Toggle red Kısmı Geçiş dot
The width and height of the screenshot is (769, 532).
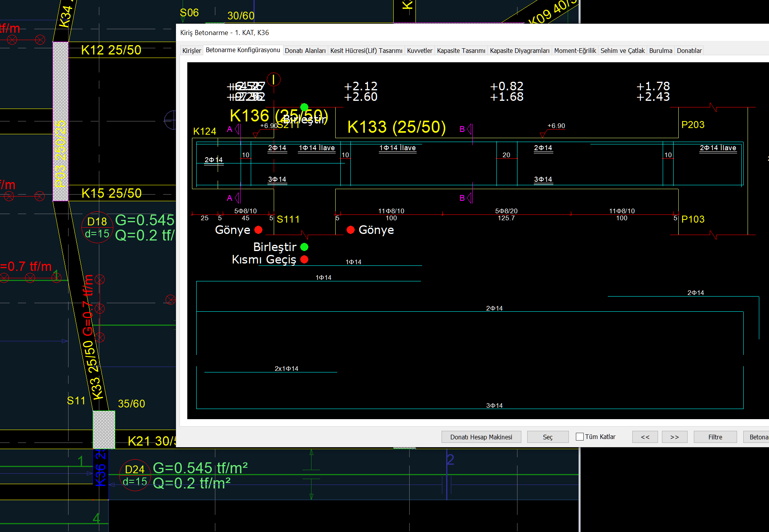[x=304, y=259]
